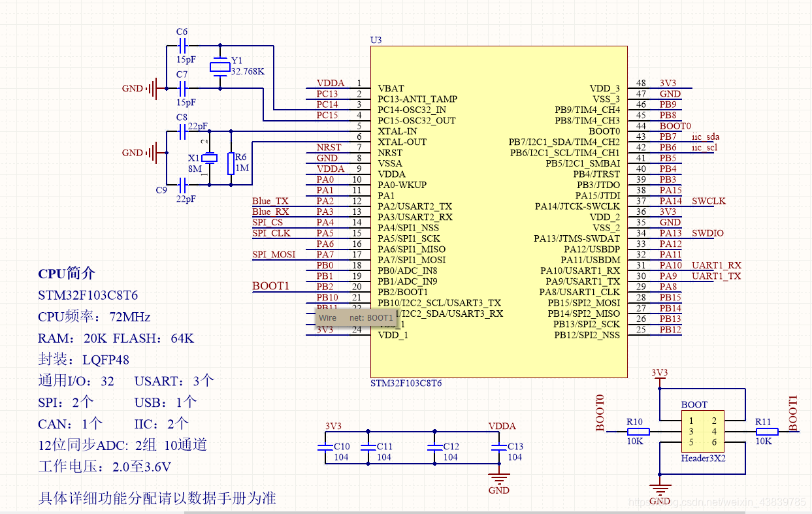Select decoupling capacitor C10
The height and width of the screenshot is (514, 812).
325,447
